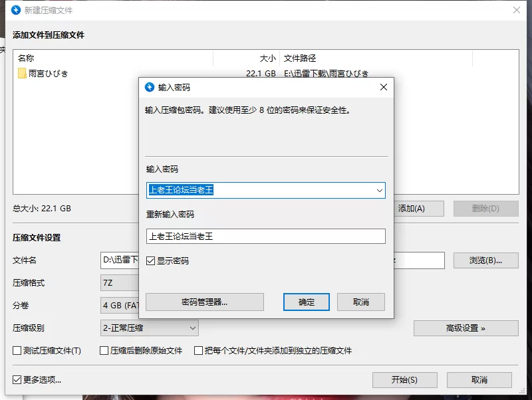Click 确定 to confirm the password

tap(307, 302)
